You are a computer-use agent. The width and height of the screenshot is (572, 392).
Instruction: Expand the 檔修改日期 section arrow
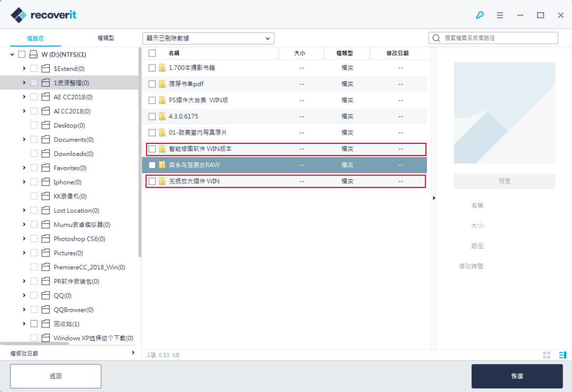133,353
